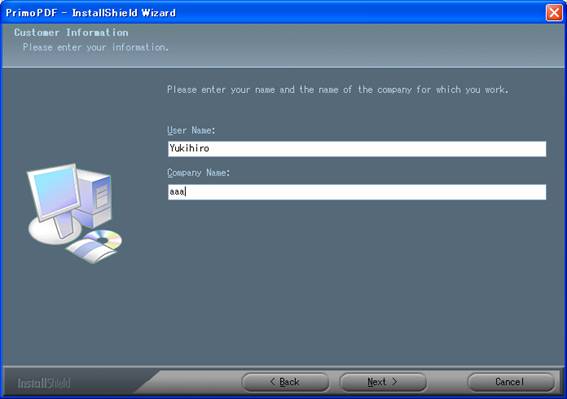Screen dimensions: 567x399
Task: Click the PrimoPDF - InstallShield Wizard title bar
Action: [271, 13]
